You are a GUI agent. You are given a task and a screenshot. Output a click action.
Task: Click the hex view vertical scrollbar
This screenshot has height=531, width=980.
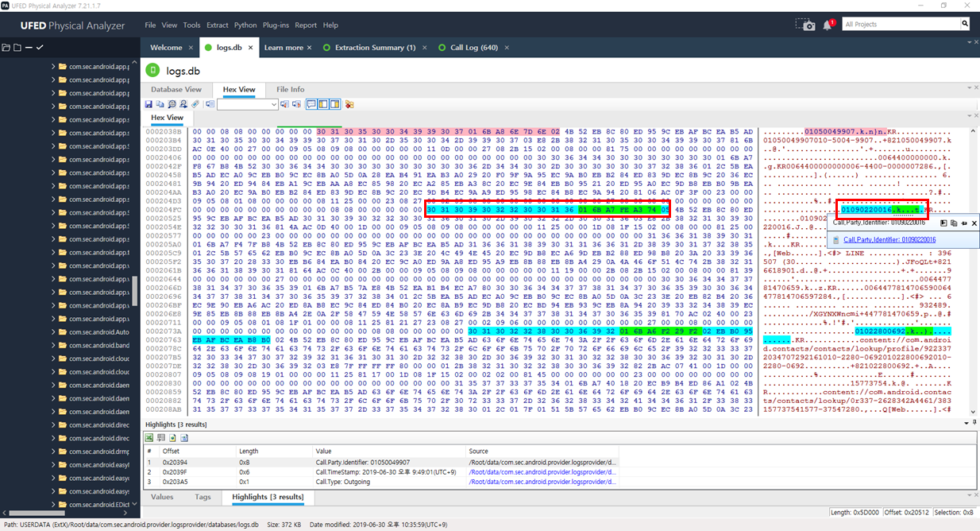pyautogui.click(x=974, y=270)
